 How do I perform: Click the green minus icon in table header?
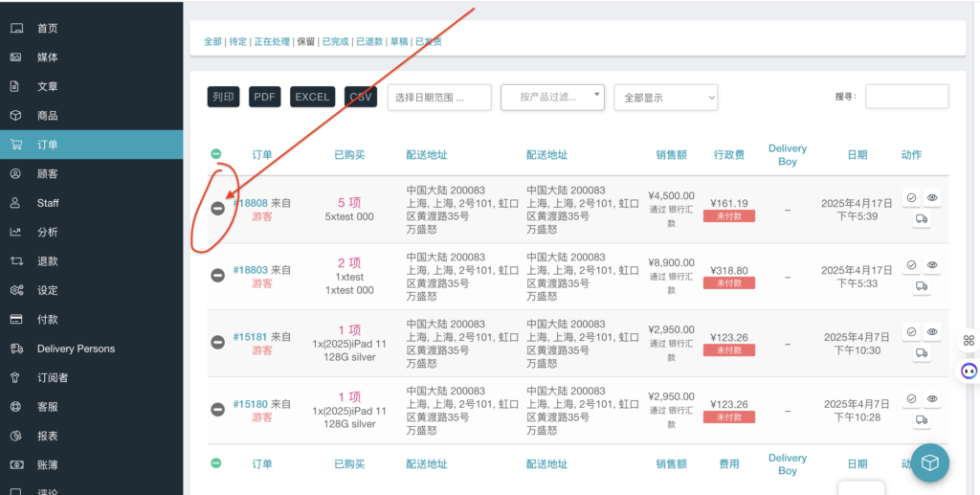tap(216, 154)
